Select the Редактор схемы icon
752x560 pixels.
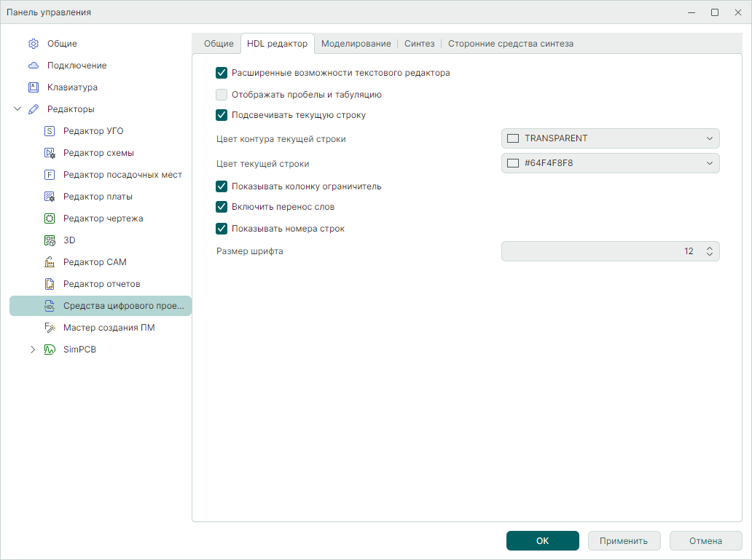[x=50, y=153]
